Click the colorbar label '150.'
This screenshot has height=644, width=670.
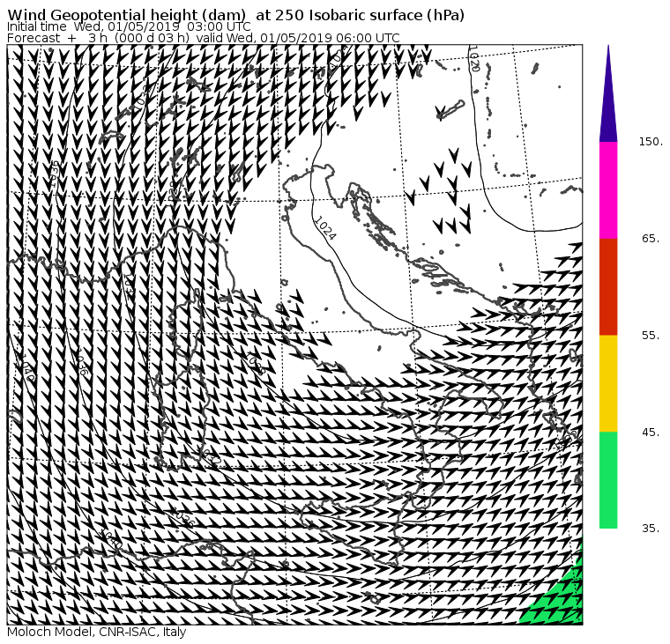tap(651, 142)
